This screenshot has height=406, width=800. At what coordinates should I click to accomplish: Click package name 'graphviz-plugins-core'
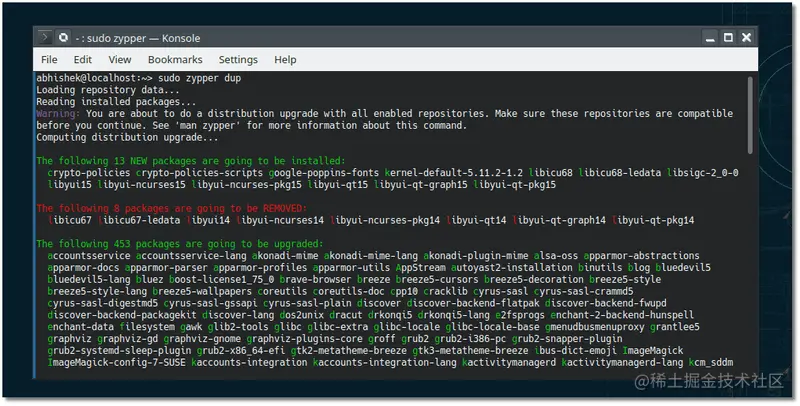pyautogui.click(x=304, y=339)
